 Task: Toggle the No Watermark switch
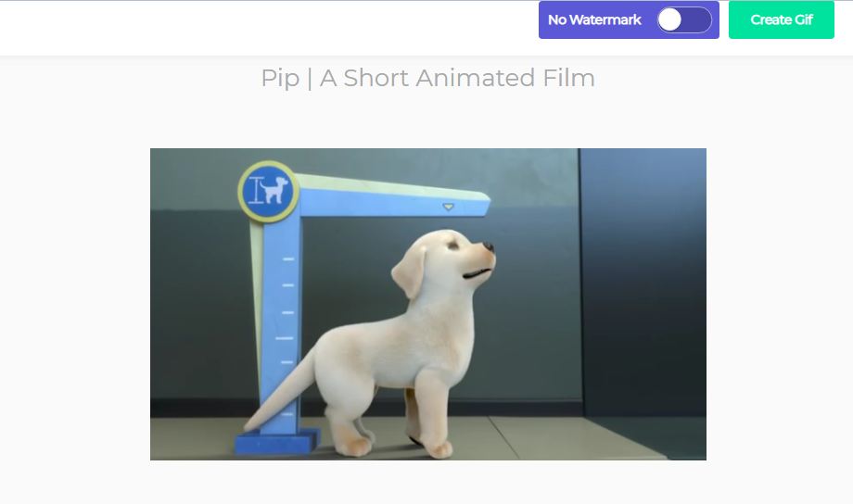pos(684,20)
